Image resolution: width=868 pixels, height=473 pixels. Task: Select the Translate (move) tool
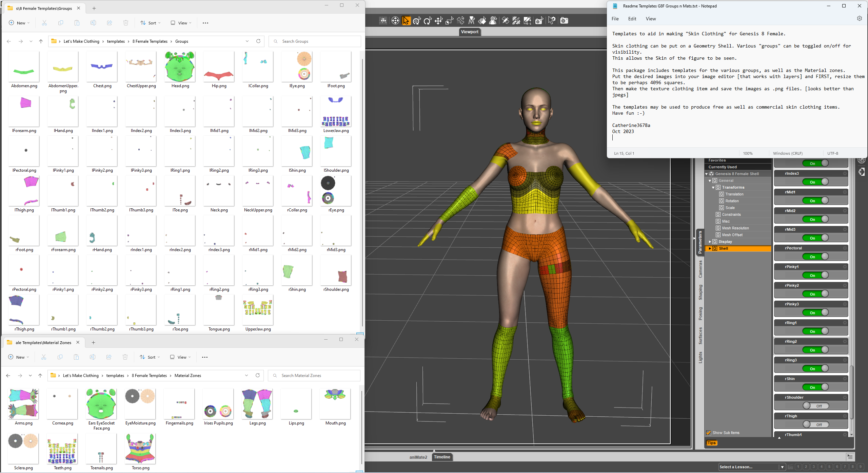[x=438, y=21]
